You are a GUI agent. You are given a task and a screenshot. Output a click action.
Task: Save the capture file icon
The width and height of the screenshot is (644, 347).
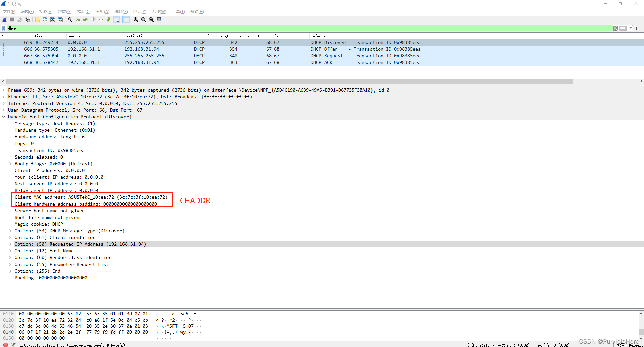tap(45, 20)
